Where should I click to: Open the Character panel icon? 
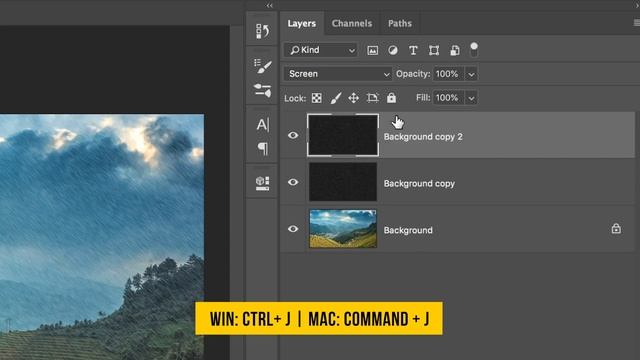point(262,124)
